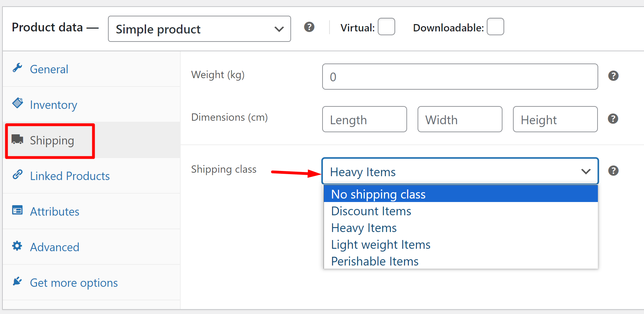Viewport: 644px width, 314px height.
Task: Switch to the Inventory tab
Action: [x=53, y=105]
